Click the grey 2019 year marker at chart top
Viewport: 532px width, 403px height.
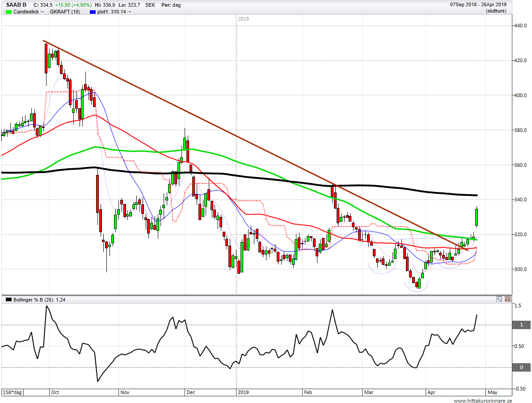coord(243,19)
